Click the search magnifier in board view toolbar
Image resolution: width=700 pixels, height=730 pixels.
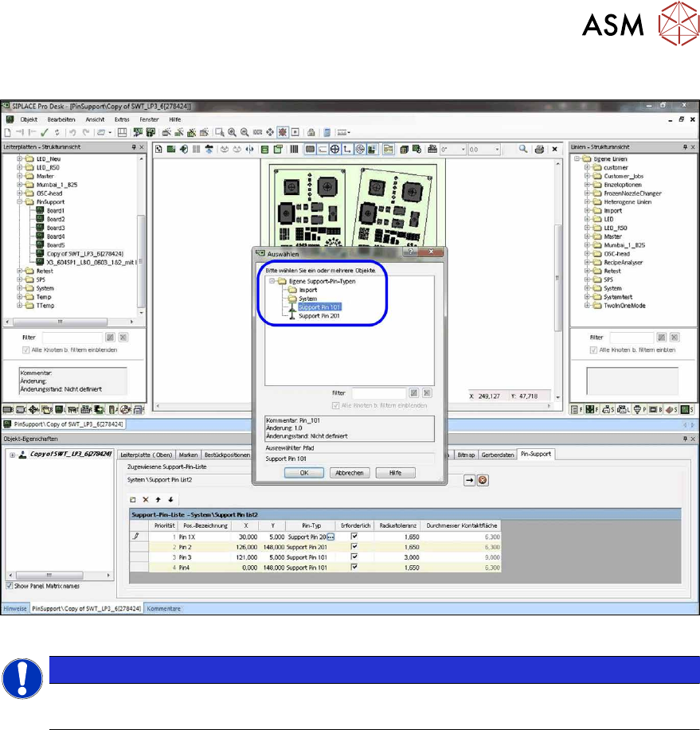click(x=523, y=149)
